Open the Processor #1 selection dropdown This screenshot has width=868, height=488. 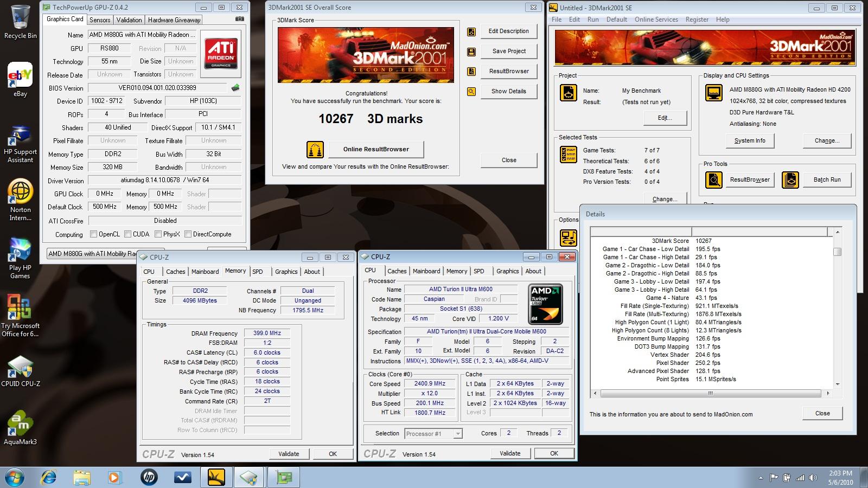tap(433, 433)
